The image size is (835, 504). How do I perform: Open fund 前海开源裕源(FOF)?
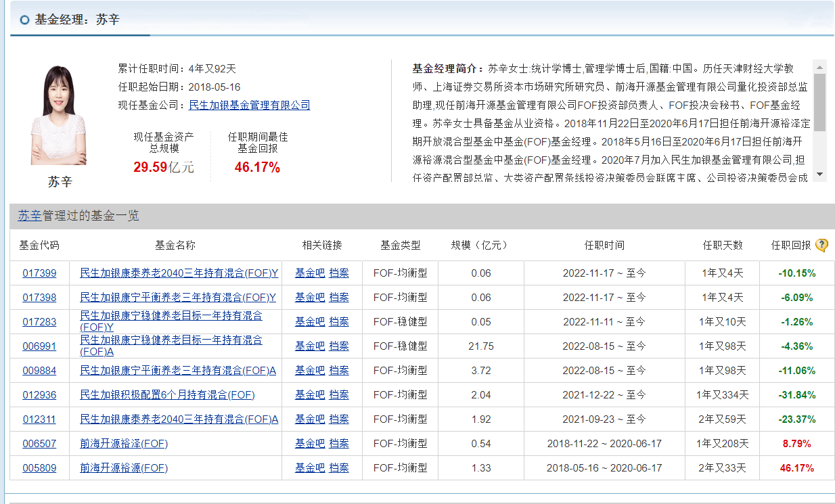124,468
